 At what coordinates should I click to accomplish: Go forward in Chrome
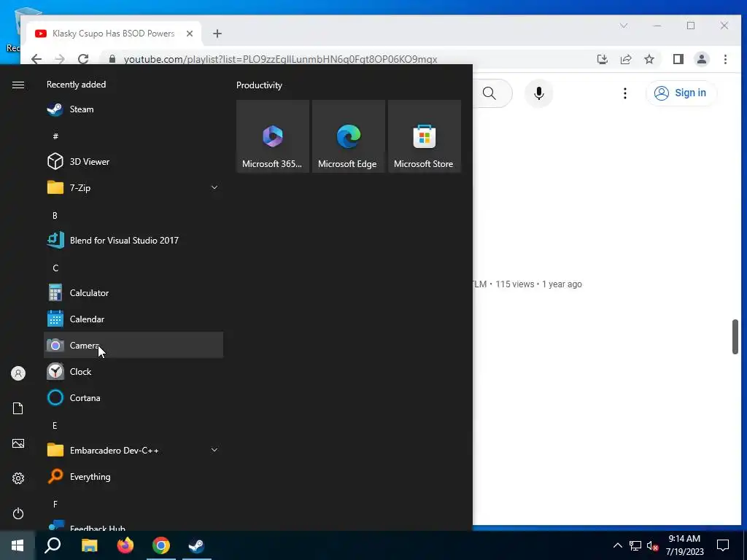click(60, 59)
